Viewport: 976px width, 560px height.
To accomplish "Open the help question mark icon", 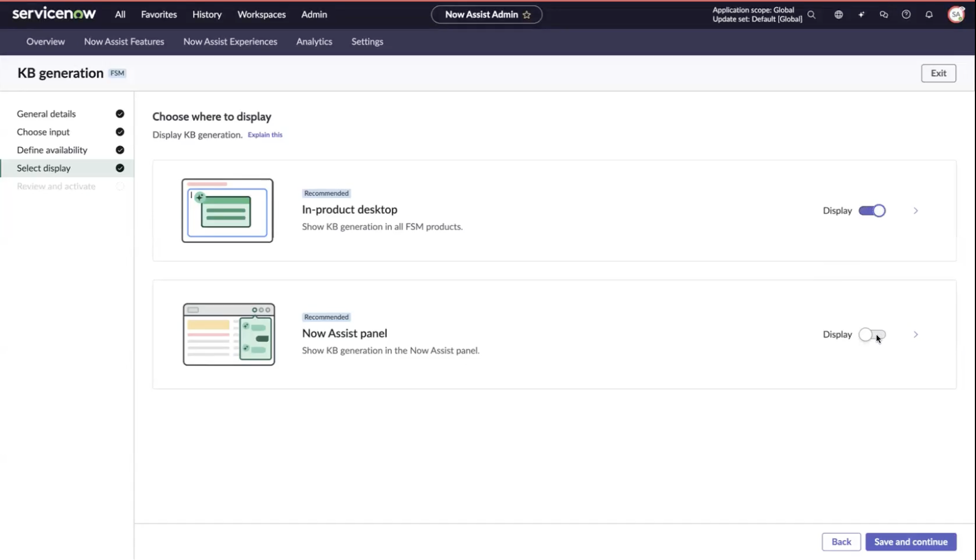I will click(x=906, y=15).
